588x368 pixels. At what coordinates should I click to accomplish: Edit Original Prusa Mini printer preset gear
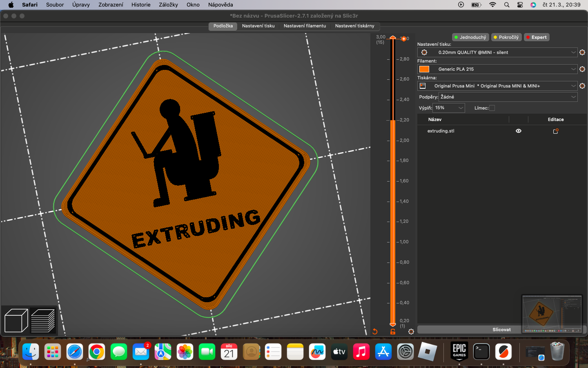pos(582,86)
